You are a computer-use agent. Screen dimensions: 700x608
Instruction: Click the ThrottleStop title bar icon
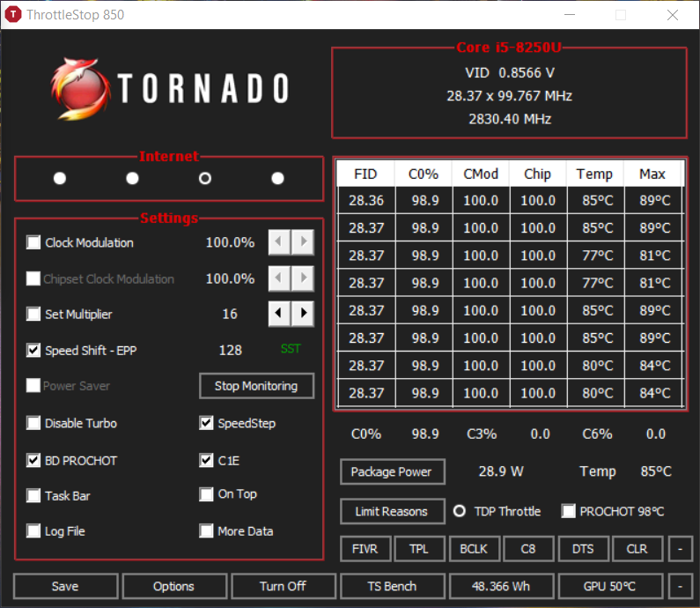pos(13,14)
